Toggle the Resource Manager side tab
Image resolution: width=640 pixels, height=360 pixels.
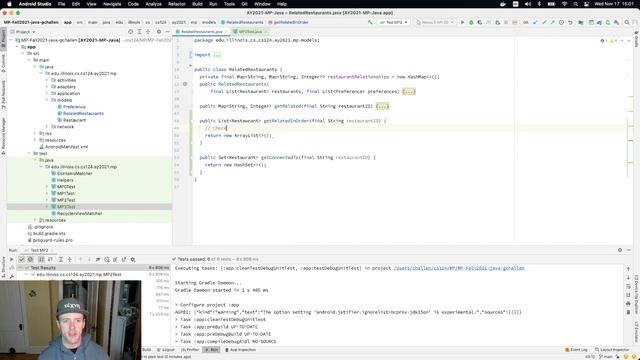pos(3,136)
